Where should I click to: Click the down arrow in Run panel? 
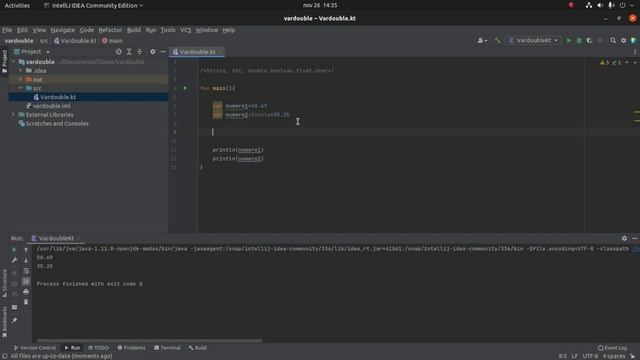point(26,260)
